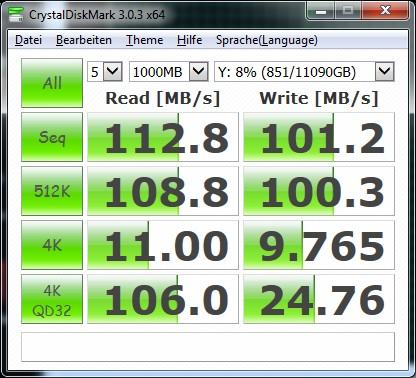Click the 512K read result 108.8
The image size is (416, 378).
tap(163, 191)
